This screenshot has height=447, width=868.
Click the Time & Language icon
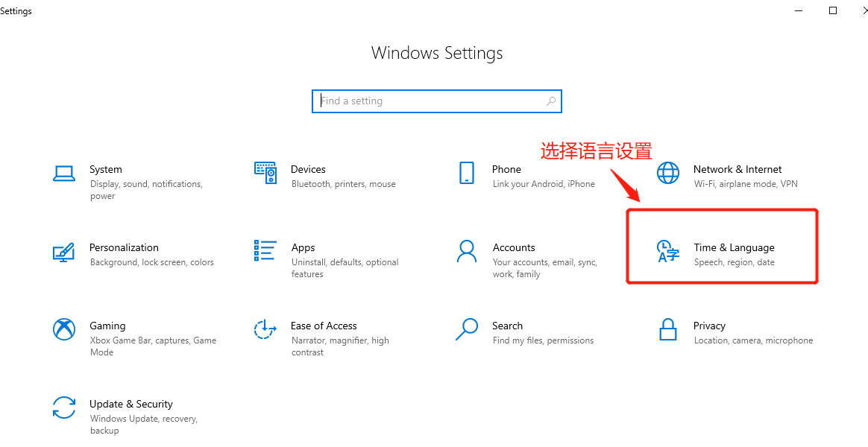668,252
